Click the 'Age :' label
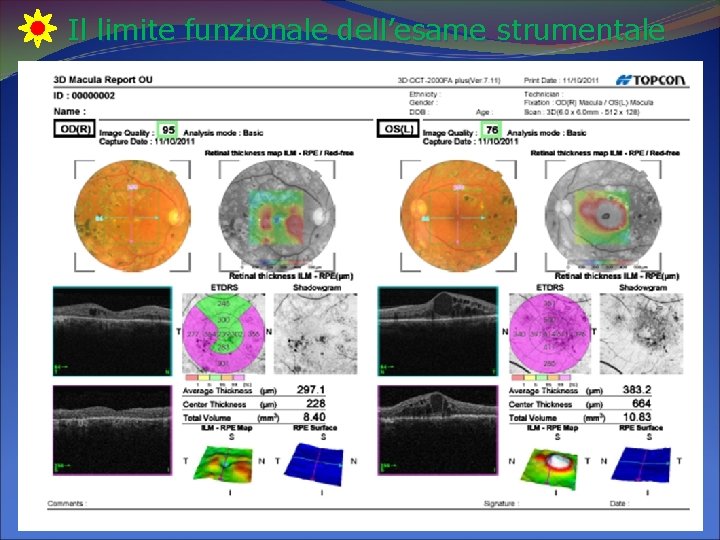This screenshot has height=540, width=720. pyautogui.click(x=484, y=112)
